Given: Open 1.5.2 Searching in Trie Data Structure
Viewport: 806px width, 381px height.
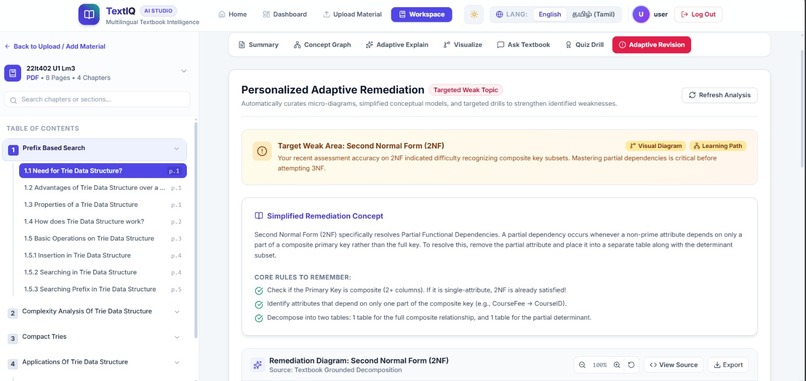Looking at the screenshot, I should click(103, 273).
